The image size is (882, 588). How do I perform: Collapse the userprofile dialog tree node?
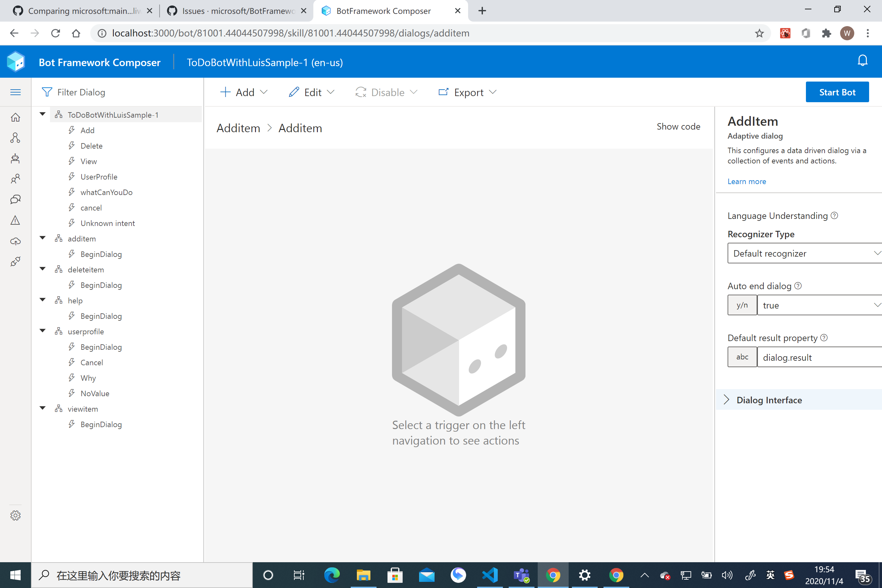click(43, 331)
